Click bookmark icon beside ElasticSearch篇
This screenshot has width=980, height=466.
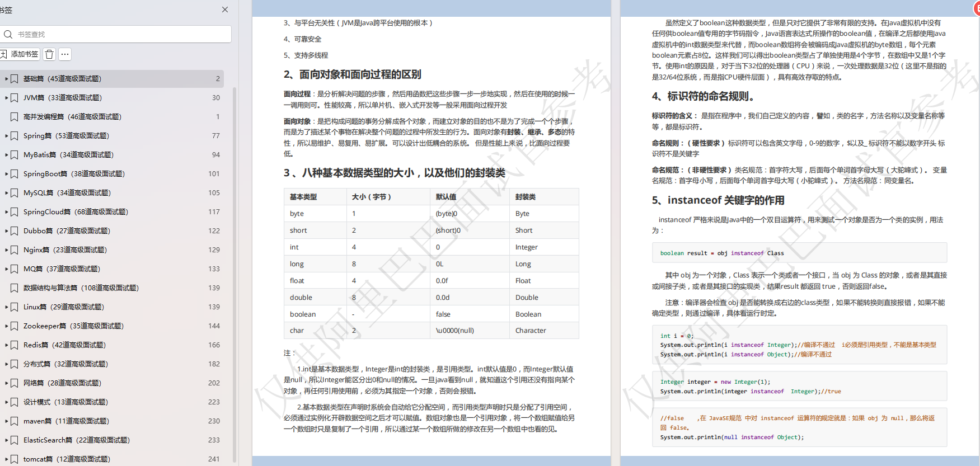pyautogui.click(x=15, y=440)
